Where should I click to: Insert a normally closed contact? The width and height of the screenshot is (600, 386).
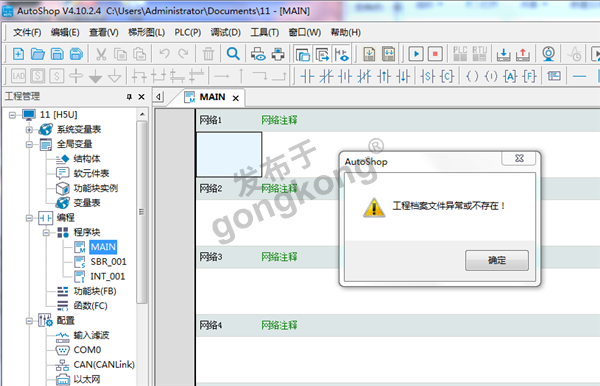click(x=326, y=77)
